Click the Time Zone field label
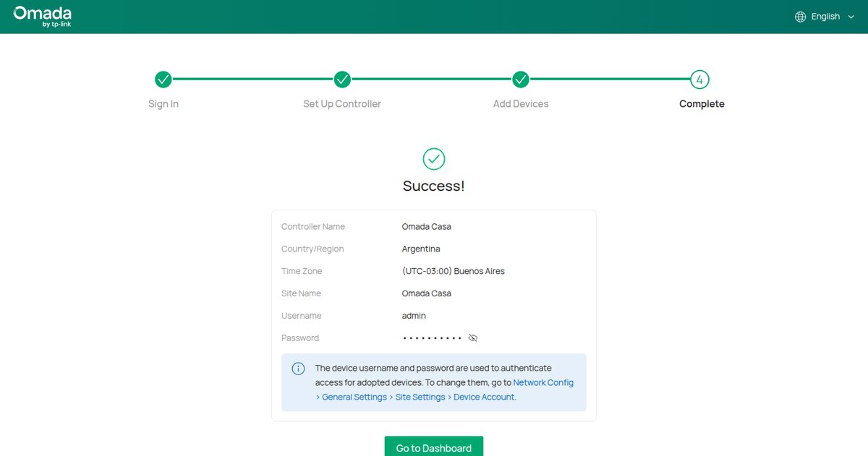This screenshot has height=456, width=868. click(x=302, y=271)
